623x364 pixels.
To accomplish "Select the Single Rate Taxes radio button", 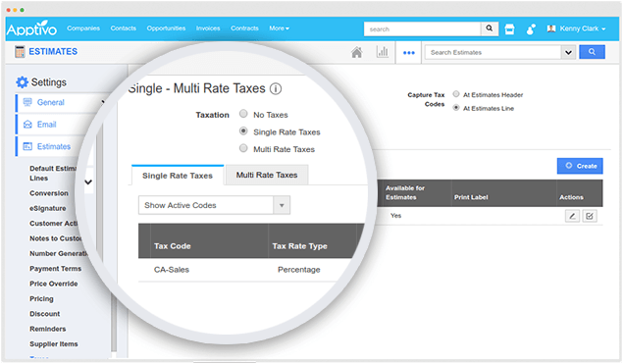I will (243, 131).
